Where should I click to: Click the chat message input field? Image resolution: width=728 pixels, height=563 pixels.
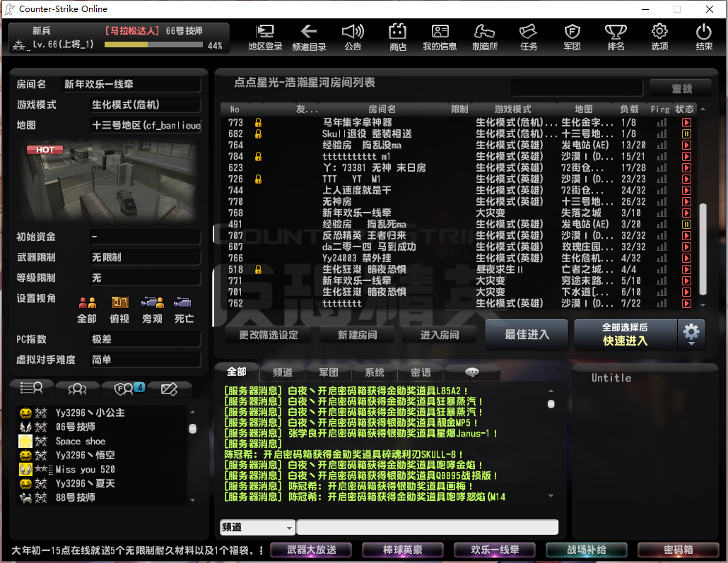coord(427,527)
